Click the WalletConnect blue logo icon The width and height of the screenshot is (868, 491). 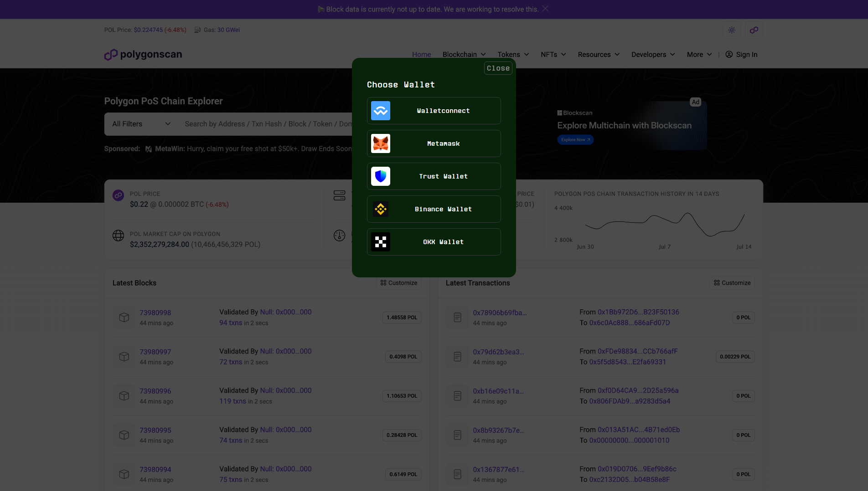point(381,111)
